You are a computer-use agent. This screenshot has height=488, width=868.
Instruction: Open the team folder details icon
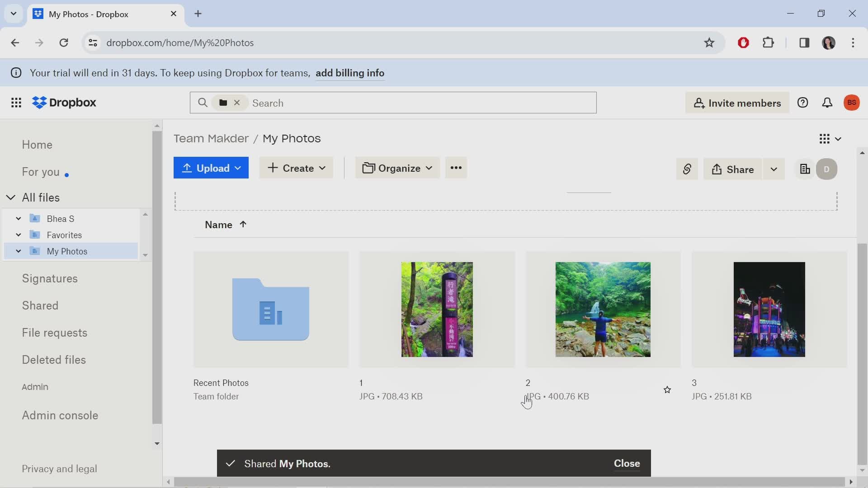(805, 169)
